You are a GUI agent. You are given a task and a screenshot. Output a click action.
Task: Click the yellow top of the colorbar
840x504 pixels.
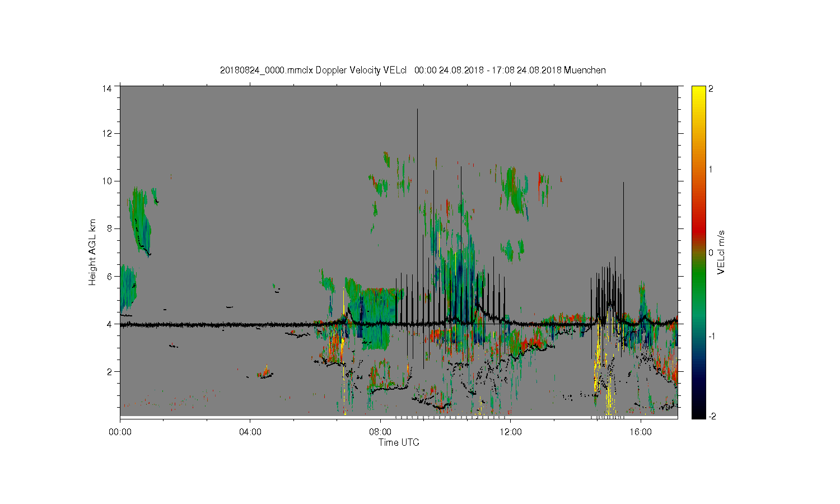[x=698, y=92]
